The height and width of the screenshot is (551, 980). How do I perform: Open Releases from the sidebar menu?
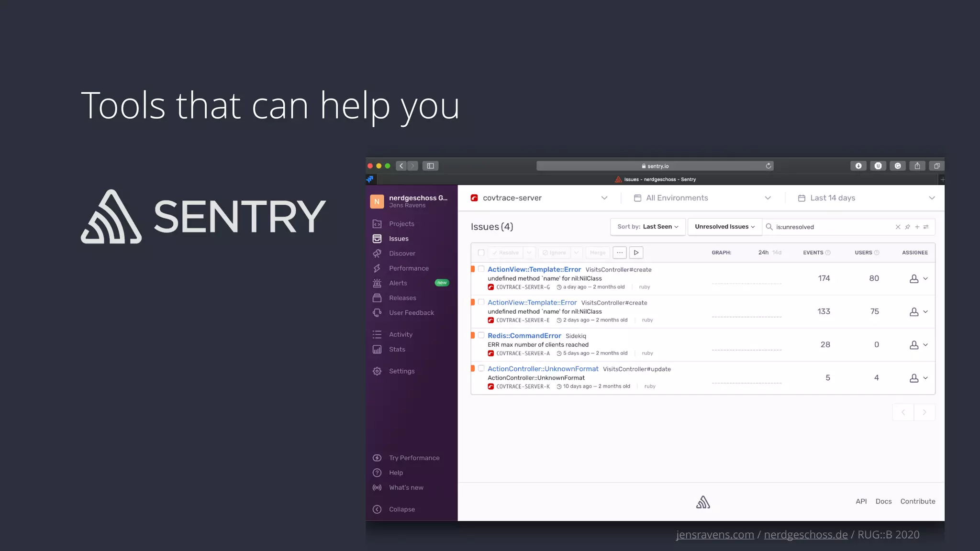(x=402, y=298)
